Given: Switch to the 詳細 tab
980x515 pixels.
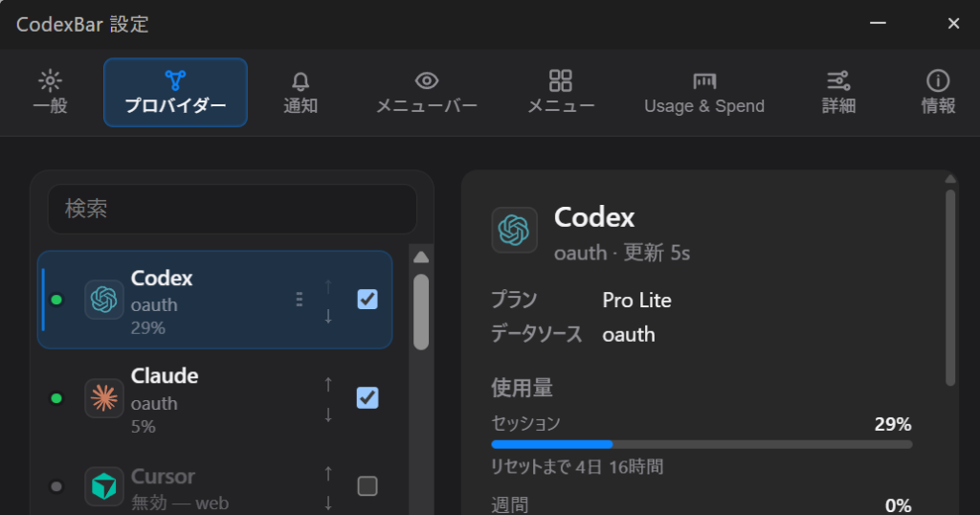Looking at the screenshot, I should coord(838,93).
